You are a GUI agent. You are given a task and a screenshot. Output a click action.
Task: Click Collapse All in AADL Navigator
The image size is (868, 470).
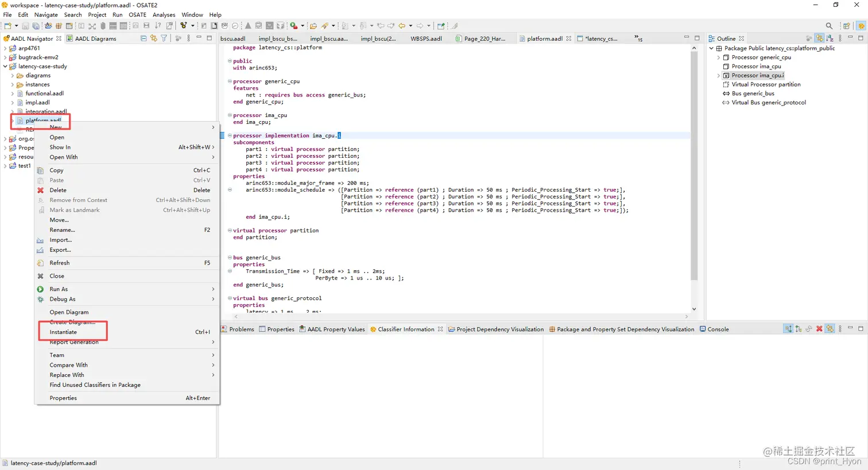(144, 38)
